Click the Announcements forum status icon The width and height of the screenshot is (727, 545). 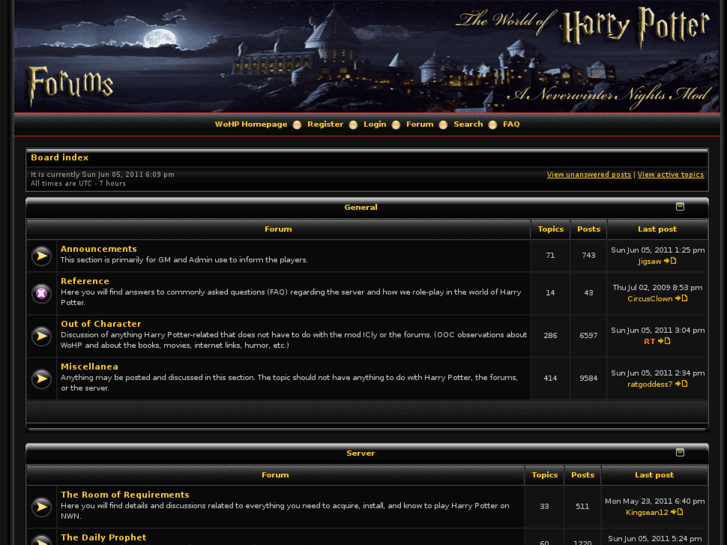click(42, 256)
